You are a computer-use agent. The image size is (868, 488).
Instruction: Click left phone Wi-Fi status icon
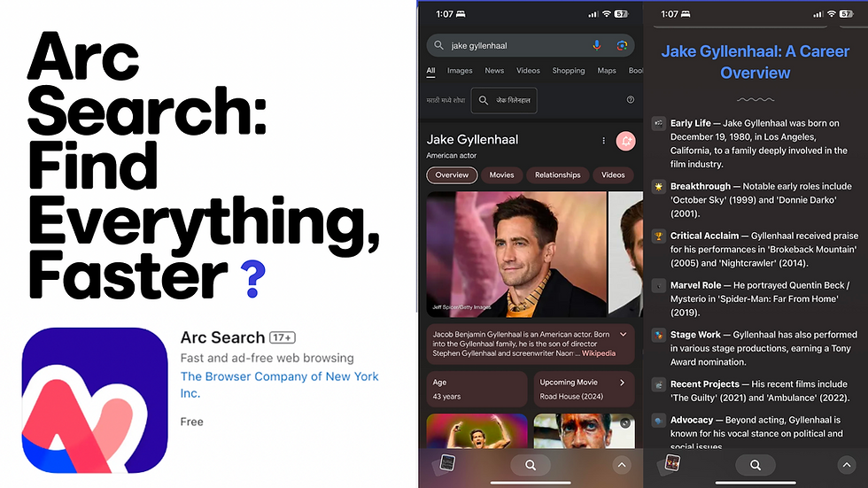(606, 14)
